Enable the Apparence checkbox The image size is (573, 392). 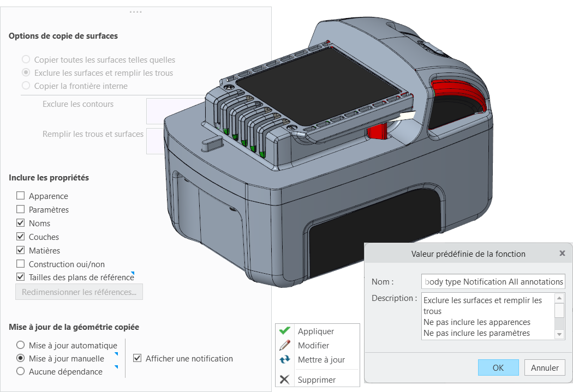point(21,196)
